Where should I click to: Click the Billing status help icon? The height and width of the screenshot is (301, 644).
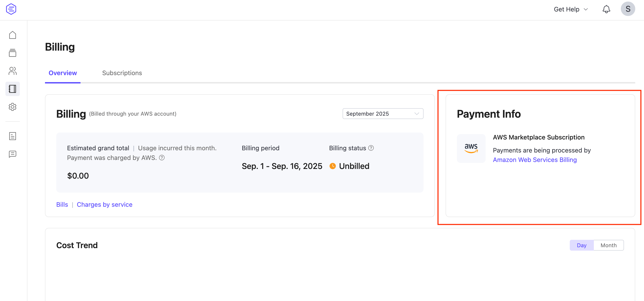(371, 148)
